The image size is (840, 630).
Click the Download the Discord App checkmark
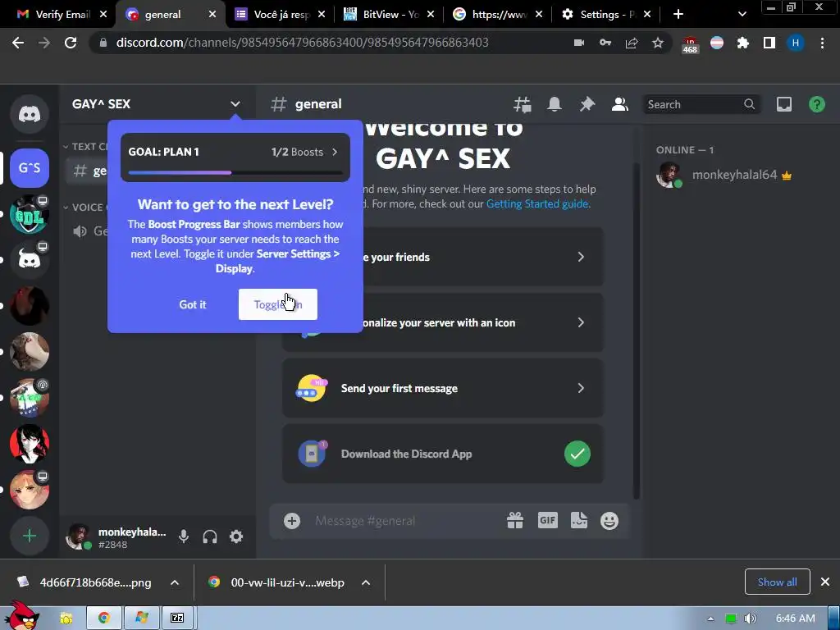pyautogui.click(x=577, y=454)
